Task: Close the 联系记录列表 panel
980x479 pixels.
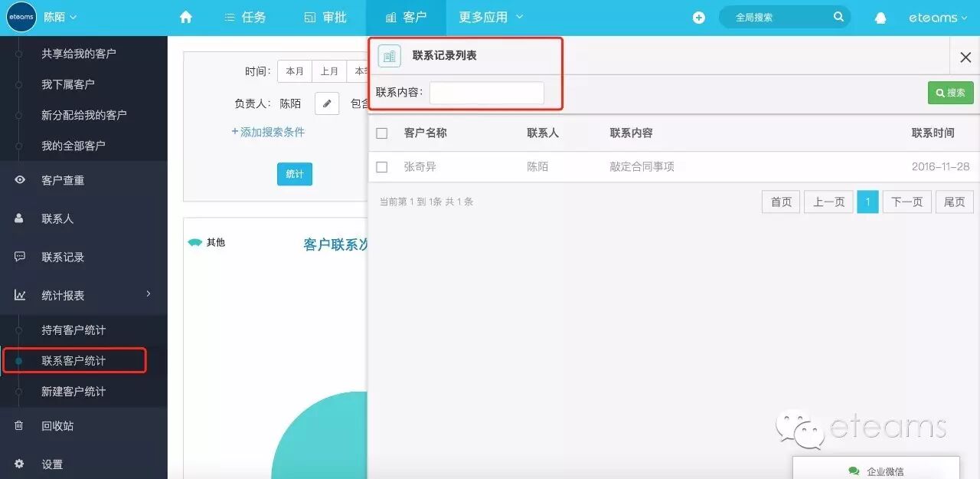Action: pyautogui.click(x=965, y=57)
